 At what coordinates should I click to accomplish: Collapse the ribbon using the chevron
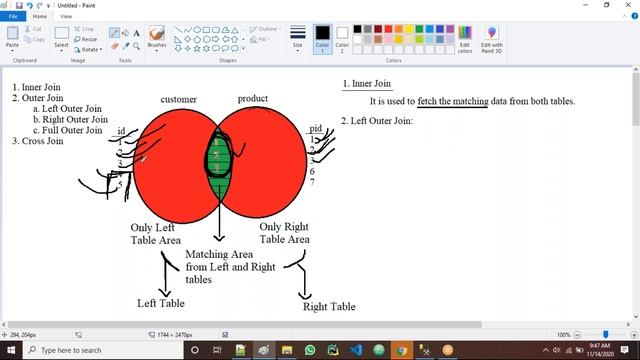click(x=624, y=16)
